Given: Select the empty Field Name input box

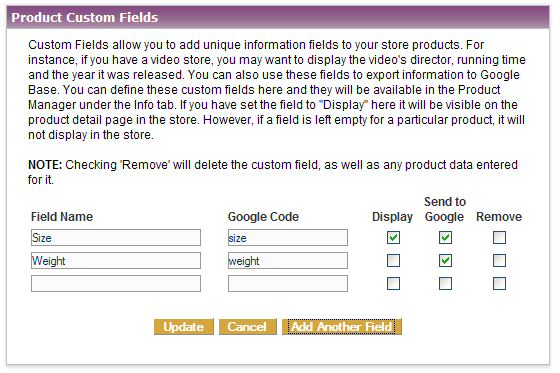Looking at the screenshot, I should (x=116, y=284).
